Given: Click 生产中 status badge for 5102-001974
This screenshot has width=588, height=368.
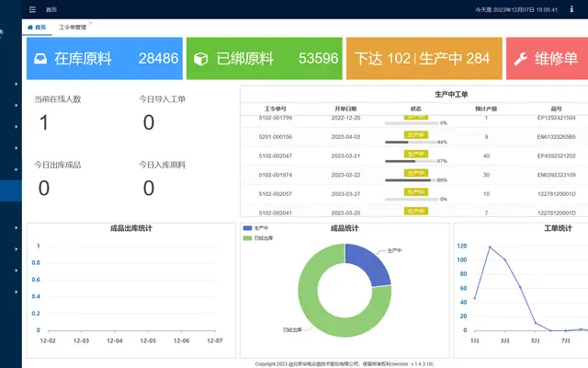Looking at the screenshot, I should [x=416, y=173].
